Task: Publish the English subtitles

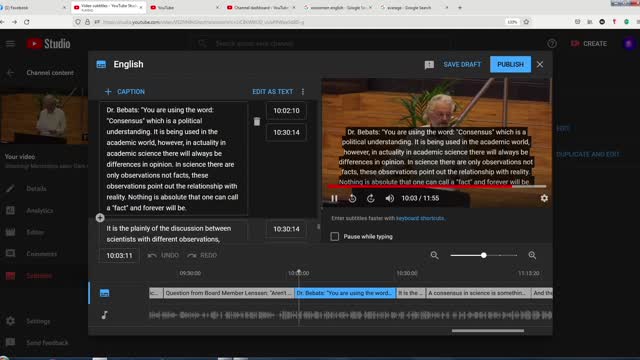Action: pyautogui.click(x=510, y=64)
